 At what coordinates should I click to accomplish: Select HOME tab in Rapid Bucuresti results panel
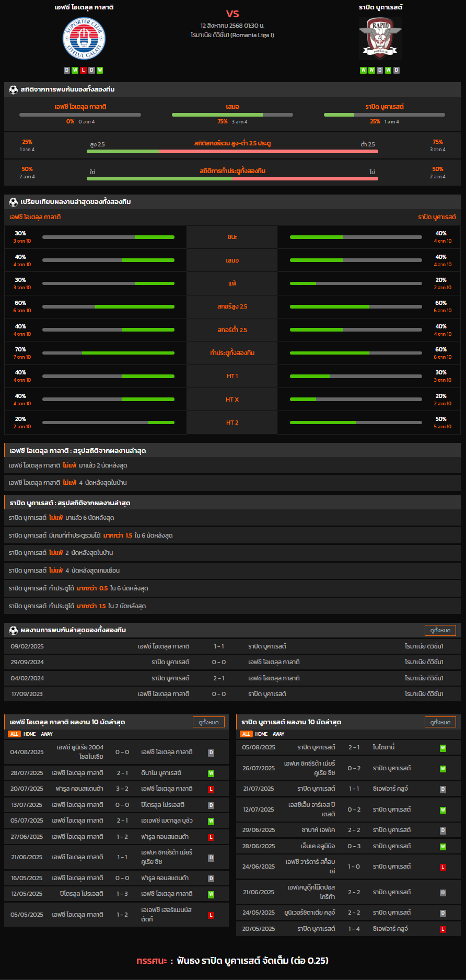pyautogui.click(x=262, y=734)
